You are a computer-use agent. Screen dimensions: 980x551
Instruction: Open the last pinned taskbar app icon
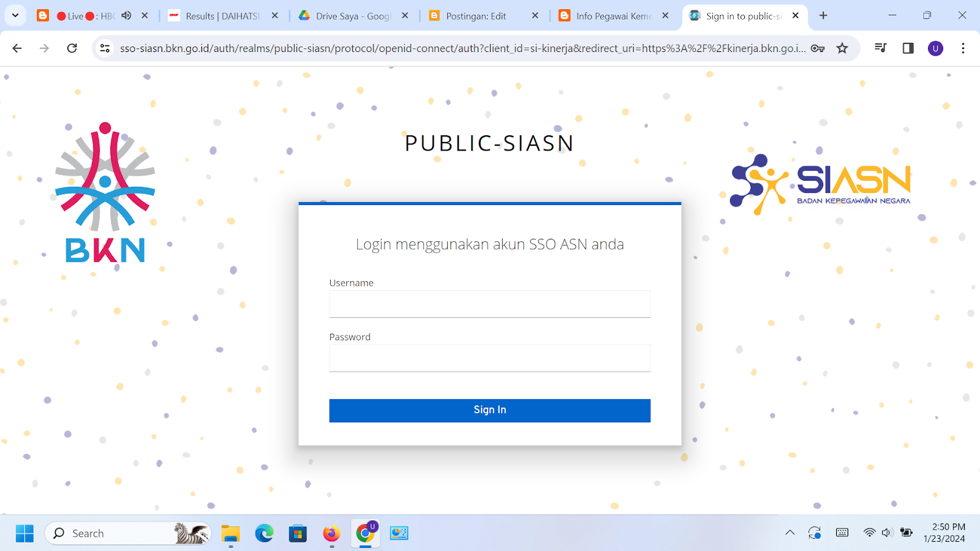(x=399, y=533)
